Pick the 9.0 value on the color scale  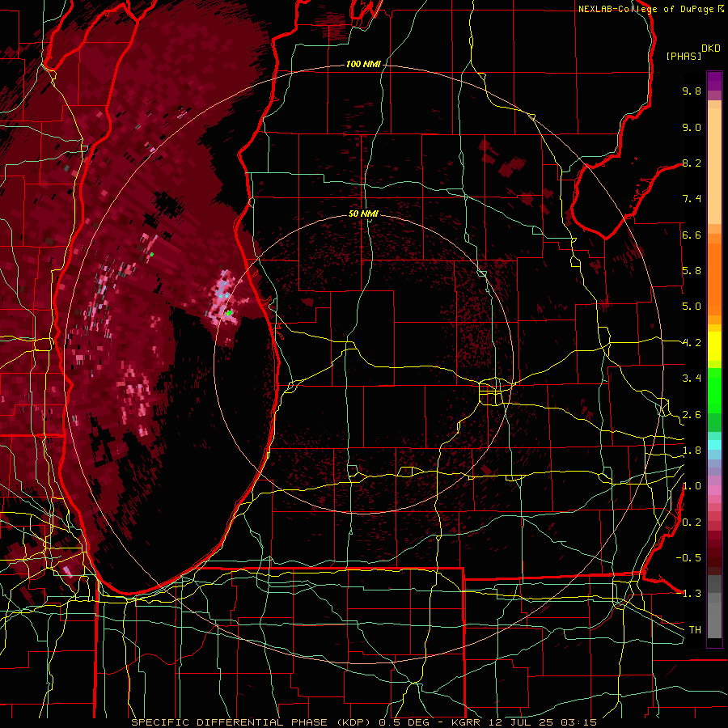pos(692,127)
